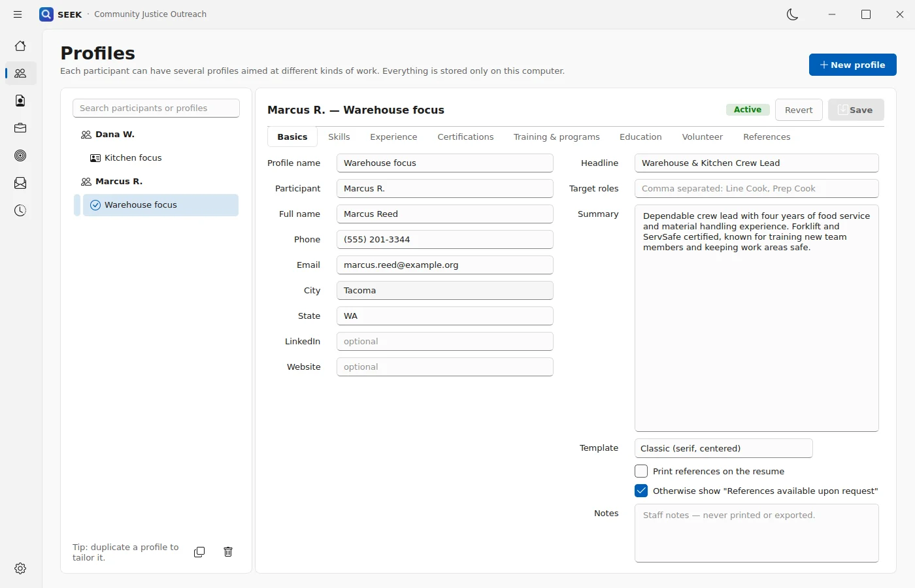Click the Headline field
This screenshot has height=588, width=915.
(757, 163)
